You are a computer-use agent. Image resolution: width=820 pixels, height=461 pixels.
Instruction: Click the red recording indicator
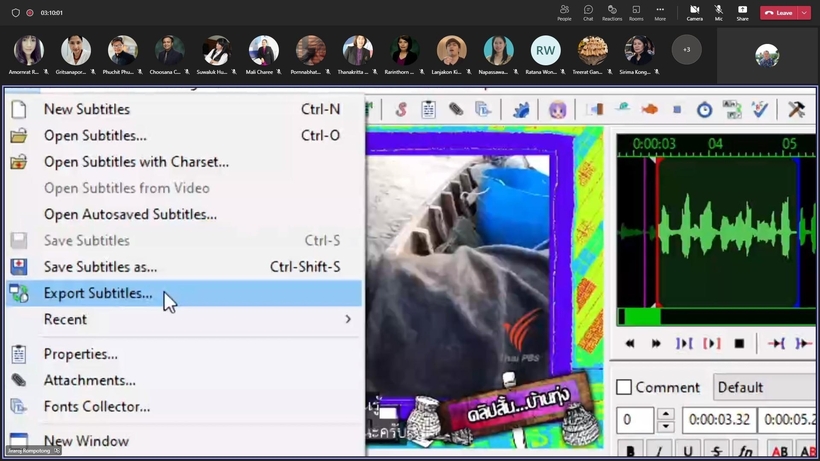point(30,13)
